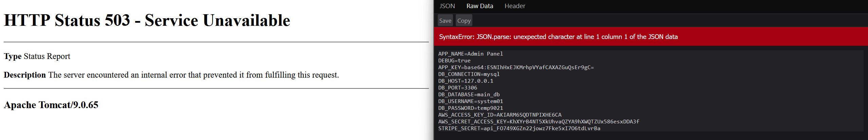This screenshot has width=868, height=140.
Task: Click the DB_PASSWORD line in raw data
Action: [x=470, y=108]
